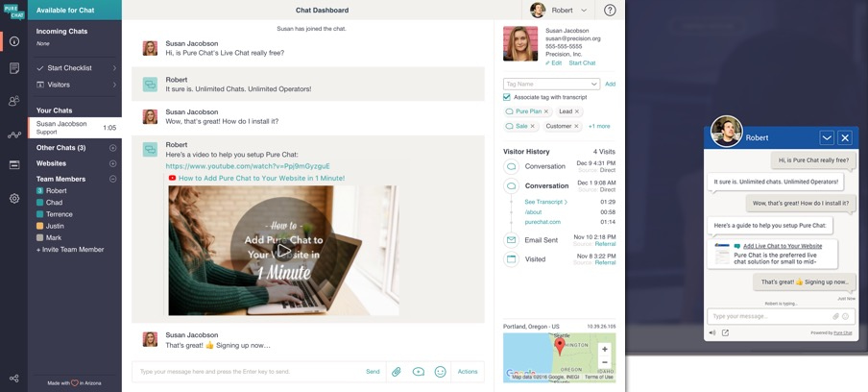The width and height of the screenshot is (868, 392).
Task: Expand the Start Checklist item
Action: coord(75,68)
